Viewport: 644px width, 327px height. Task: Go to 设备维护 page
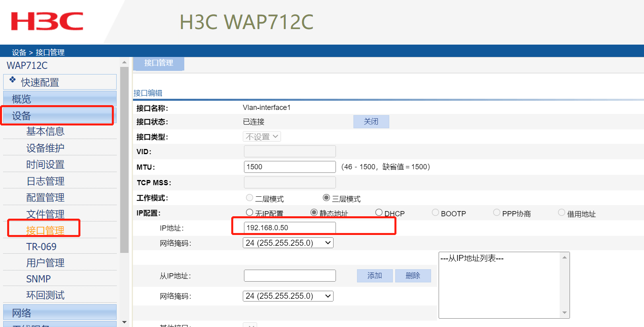point(45,148)
